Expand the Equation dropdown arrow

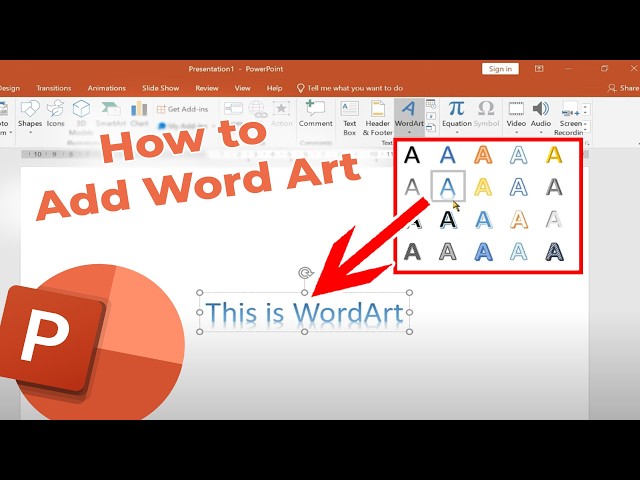457,132
